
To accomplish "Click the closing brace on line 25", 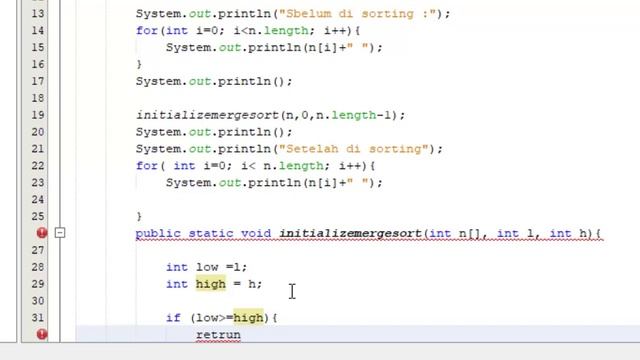I will 139,216.
